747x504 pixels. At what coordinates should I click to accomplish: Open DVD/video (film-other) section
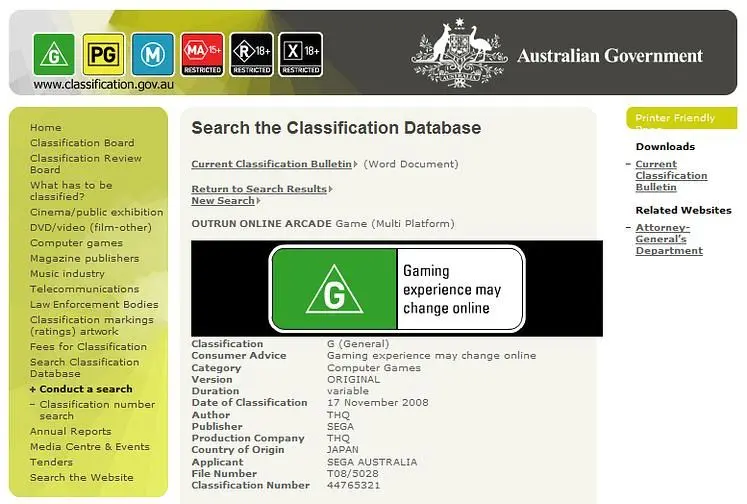pos(91,228)
